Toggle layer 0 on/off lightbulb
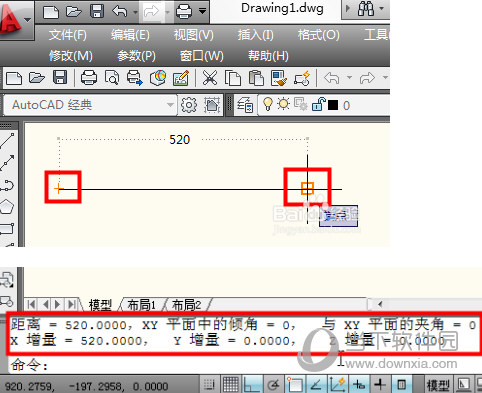Image resolution: width=482 pixels, height=393 pixels. pyautogui.click(x=268, y=104)
